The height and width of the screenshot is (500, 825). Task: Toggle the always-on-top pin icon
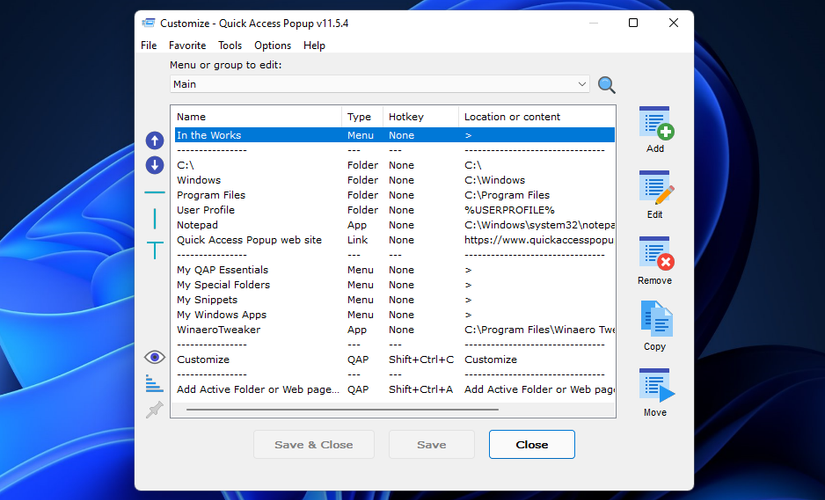(x=154, y=409)
